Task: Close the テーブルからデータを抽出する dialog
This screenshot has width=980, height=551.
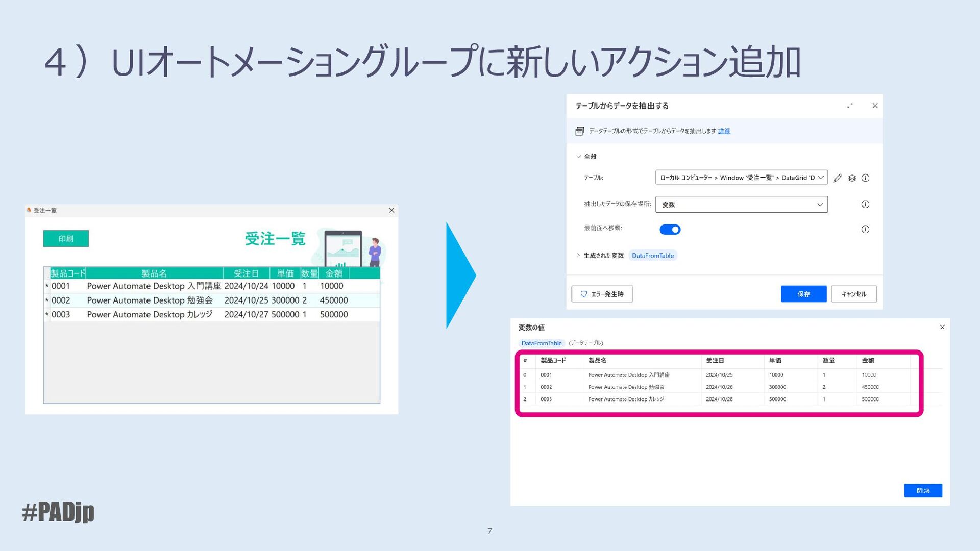Action: pyautogui.click(x=875, y=106)
